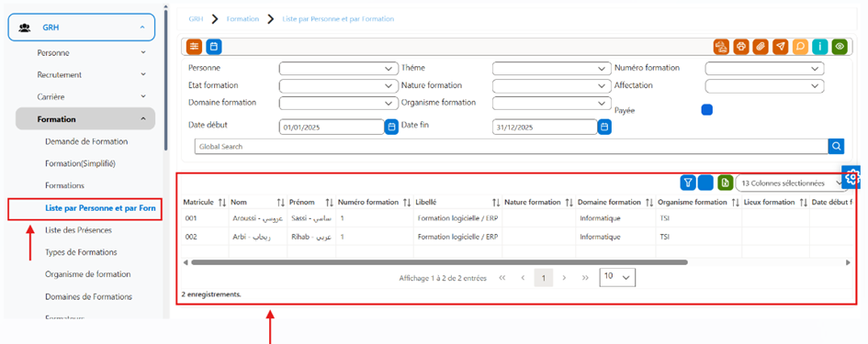
Task: Toggle the orange filter sliders panel icon
Action: [x=195, y=47]
